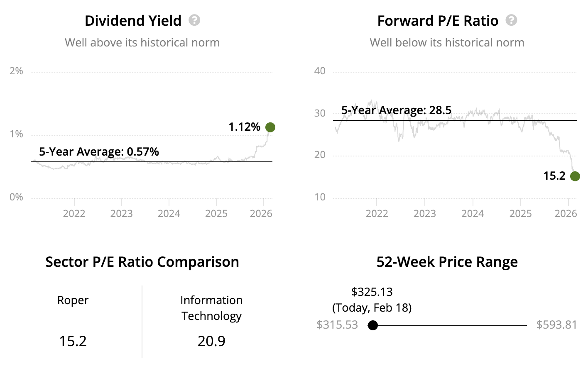The image size is (588, 366).
Task: Click the 52-Week Price Range heading
Action: point(447,262)
